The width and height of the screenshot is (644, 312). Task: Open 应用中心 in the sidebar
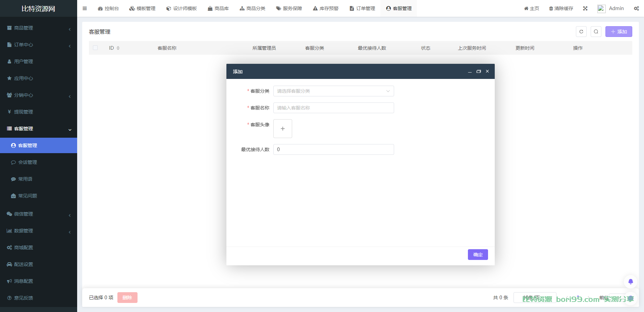pos(39,78)
